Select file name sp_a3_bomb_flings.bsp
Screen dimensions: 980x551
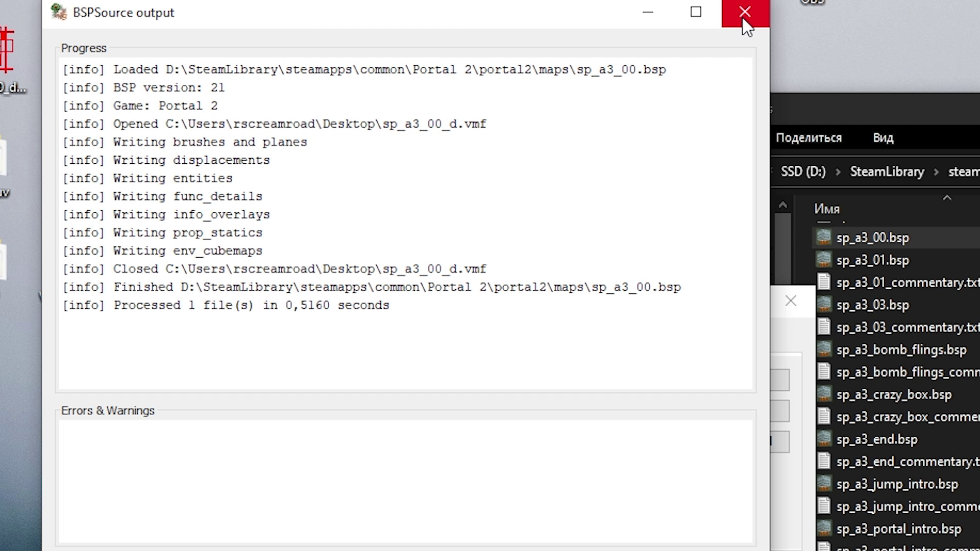coord(901,350)
